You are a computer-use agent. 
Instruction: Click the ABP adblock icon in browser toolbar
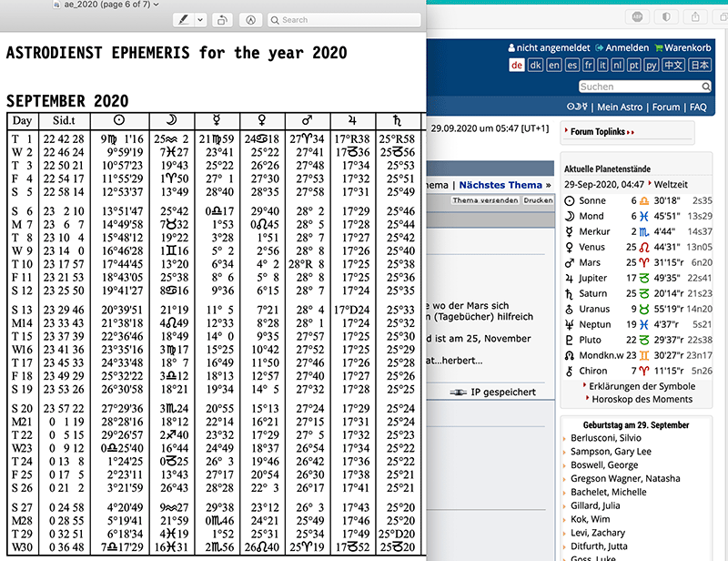click(x=638, y=16)
